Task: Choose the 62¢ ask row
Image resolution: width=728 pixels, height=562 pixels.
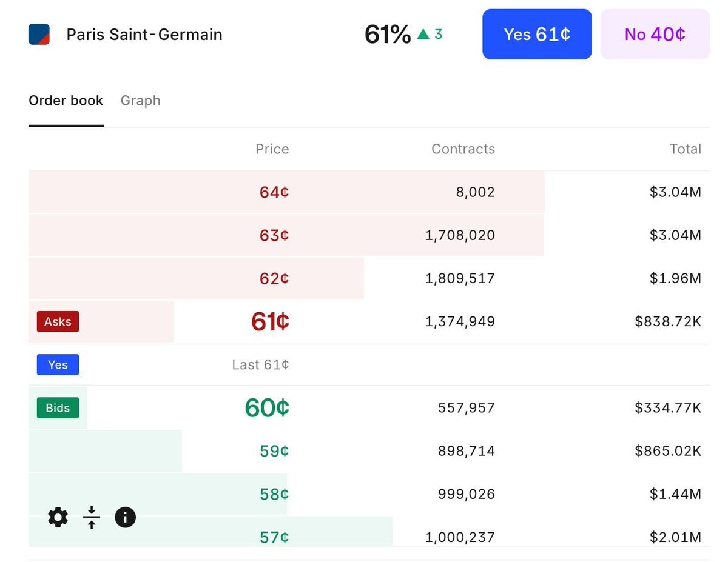Action: pos(274,278)
